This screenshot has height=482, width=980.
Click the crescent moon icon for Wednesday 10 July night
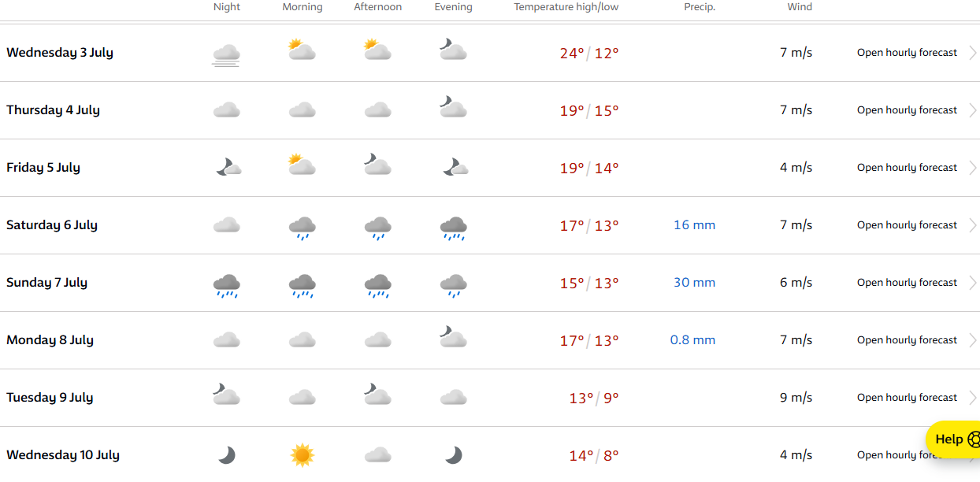pyautogui.click(x=226, y=455)
